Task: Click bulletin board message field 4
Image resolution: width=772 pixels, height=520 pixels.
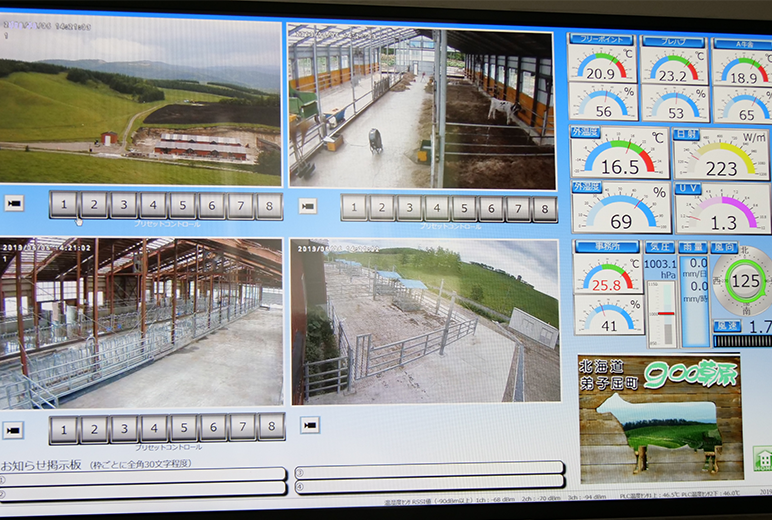Action: coord(430,487)
